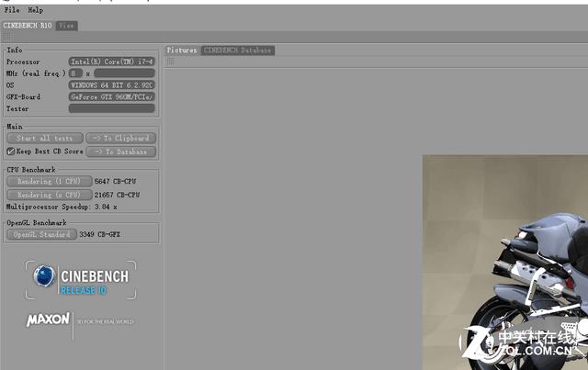Select the Pictures tab
588x370 pixels.
[182, 50]
